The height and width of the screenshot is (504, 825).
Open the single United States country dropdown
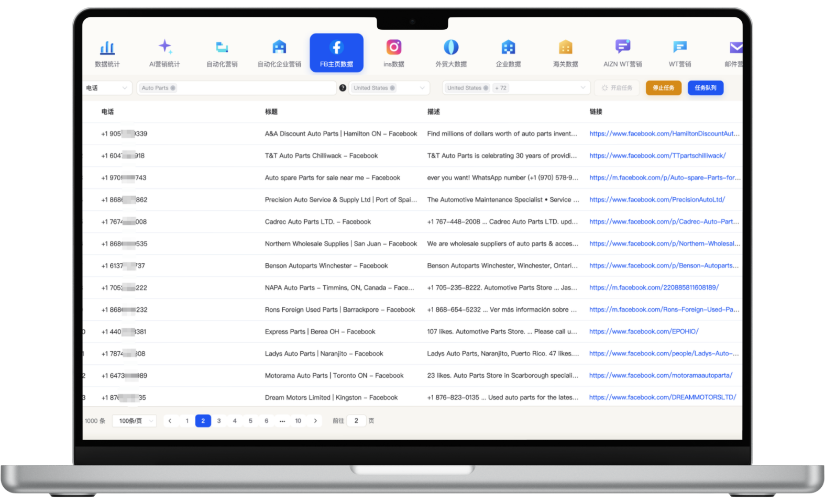(x=389, y=88)
